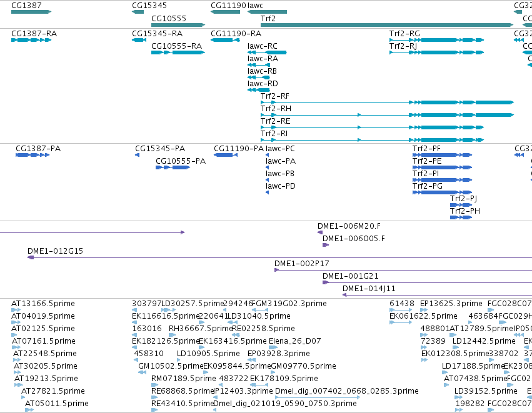Select the Trf2-RH transcript label

coord(276,109)
